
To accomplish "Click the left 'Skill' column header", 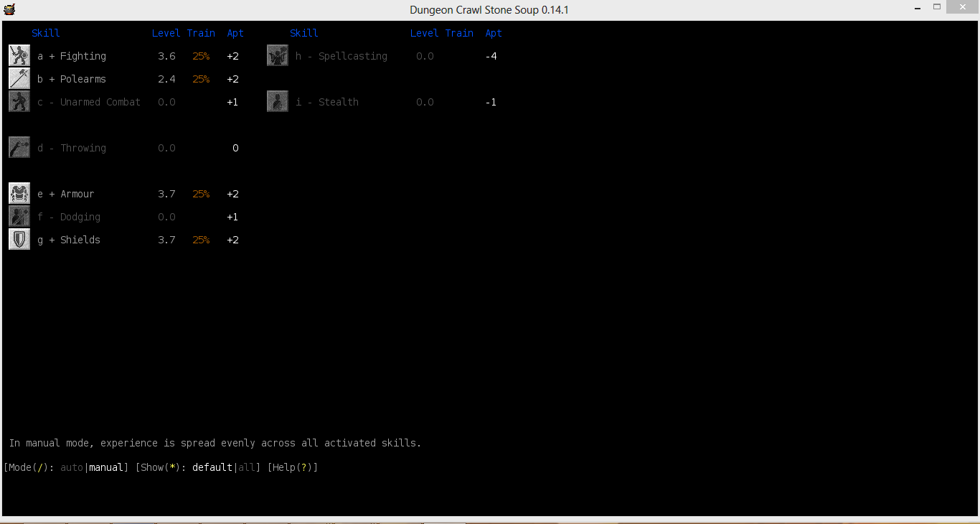I will click(x=46, y=33).
